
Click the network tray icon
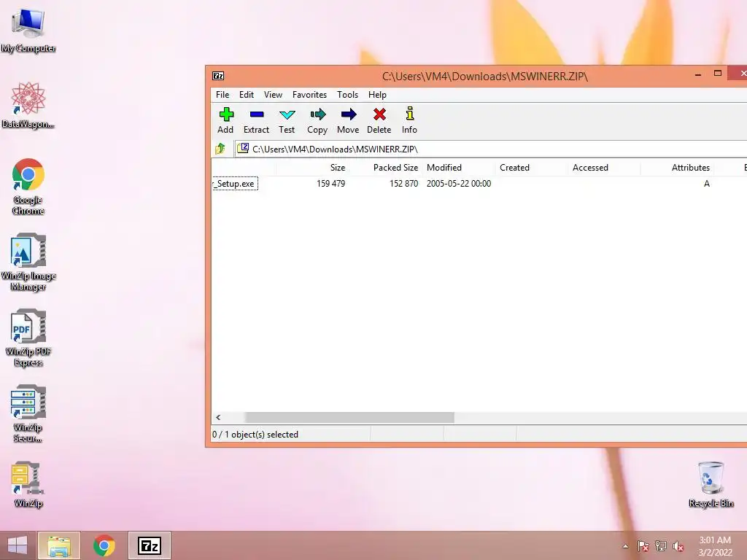(x=661, y=546)
